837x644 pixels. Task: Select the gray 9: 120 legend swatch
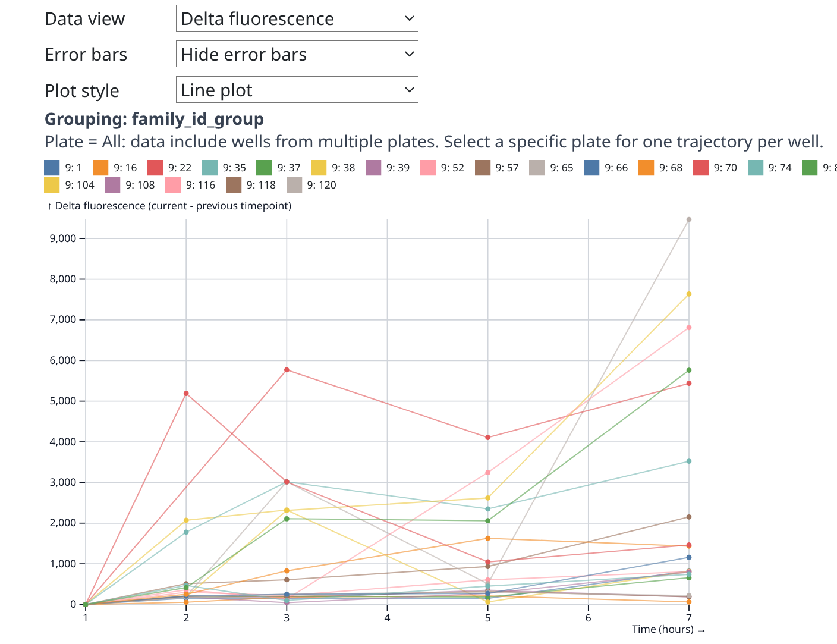pyautogui.click(x=294, y=185)
